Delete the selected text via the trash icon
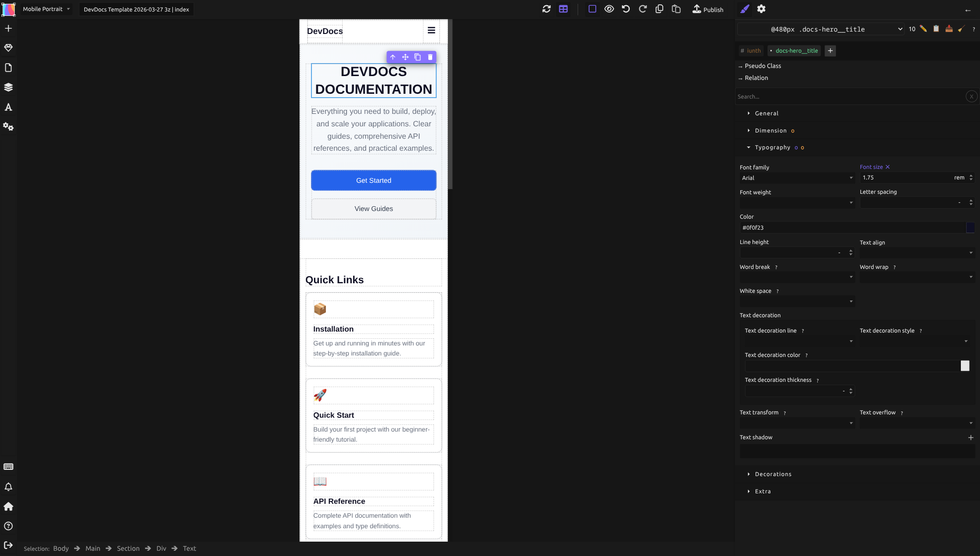This screenshot has width=980, height=556. pos(429,57)
